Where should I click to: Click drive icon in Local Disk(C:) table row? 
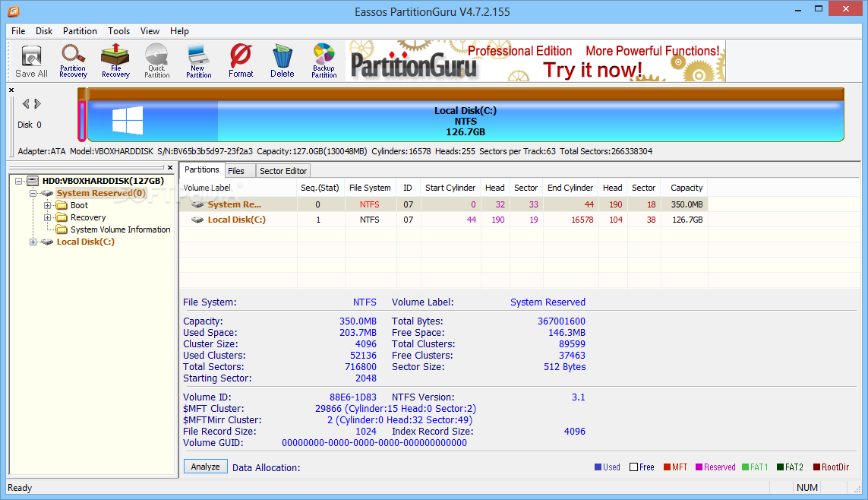(x=197, y=220)
